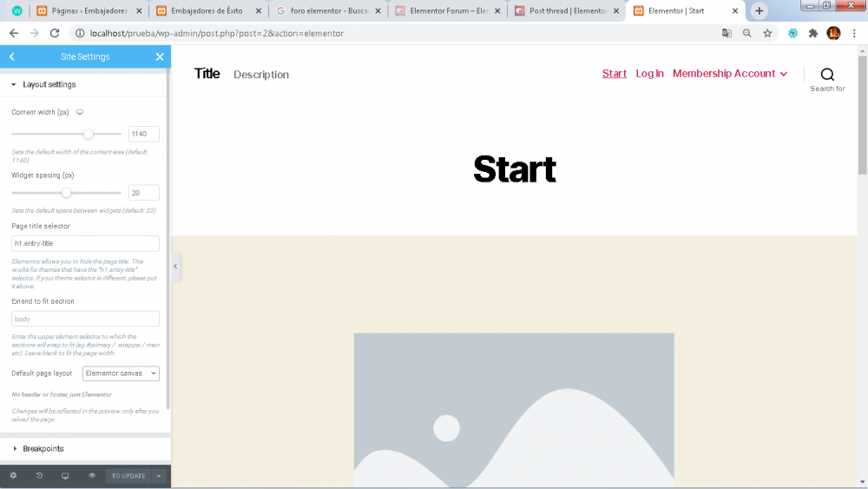This screenshot has width=868, height=489.
Task: Open the settings gear in the footer
Action: (x=13, y=476)
